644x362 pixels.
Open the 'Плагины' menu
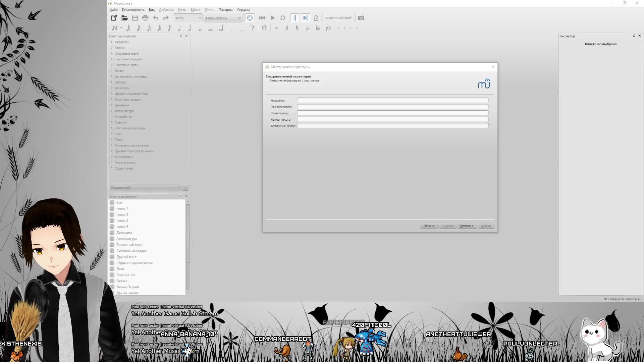click(x=225, y=10)
